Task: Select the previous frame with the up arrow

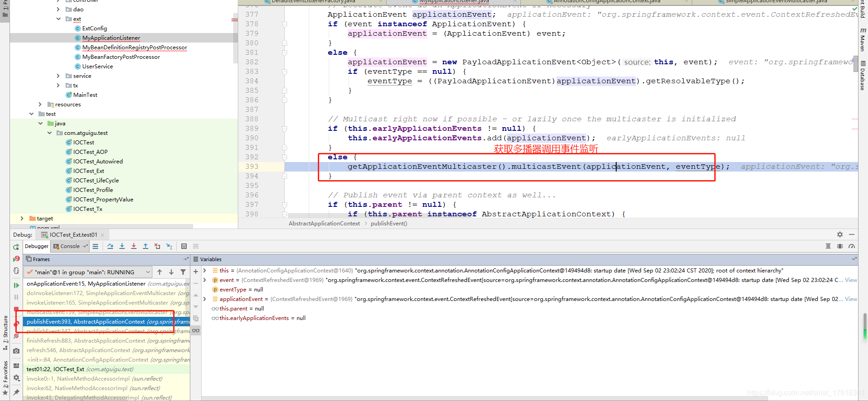Action: point(160,272)
